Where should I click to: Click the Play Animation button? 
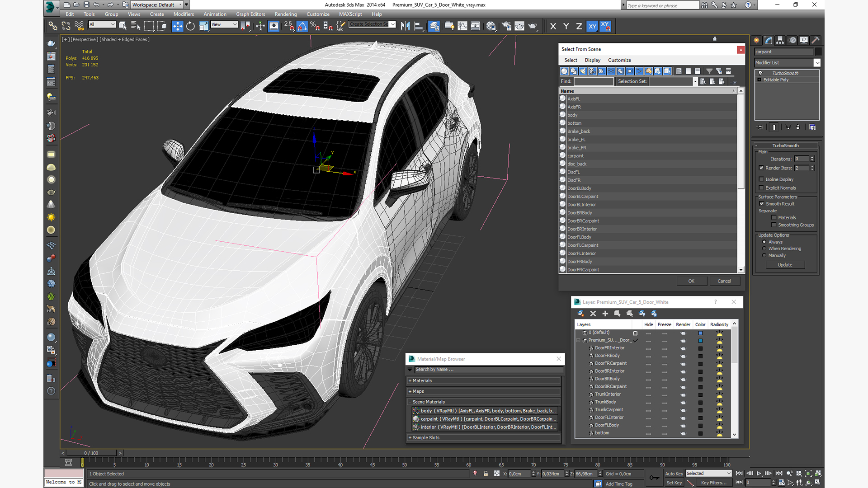(759, 473)
